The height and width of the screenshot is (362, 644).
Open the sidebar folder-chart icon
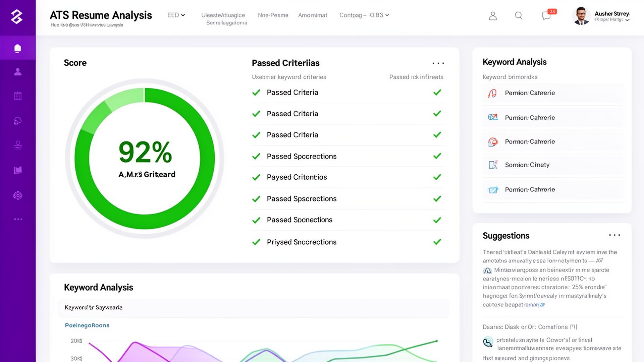point(18,170)
